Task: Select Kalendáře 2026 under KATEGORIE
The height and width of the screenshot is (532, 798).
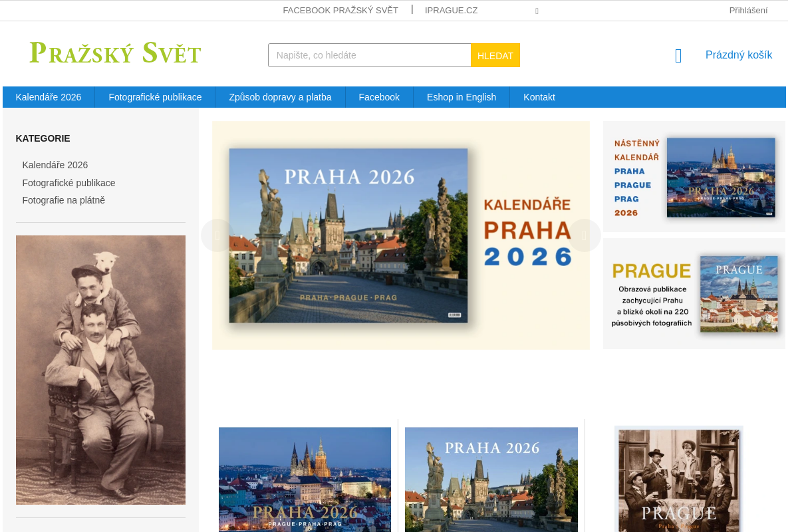Action: pos(55,164)
